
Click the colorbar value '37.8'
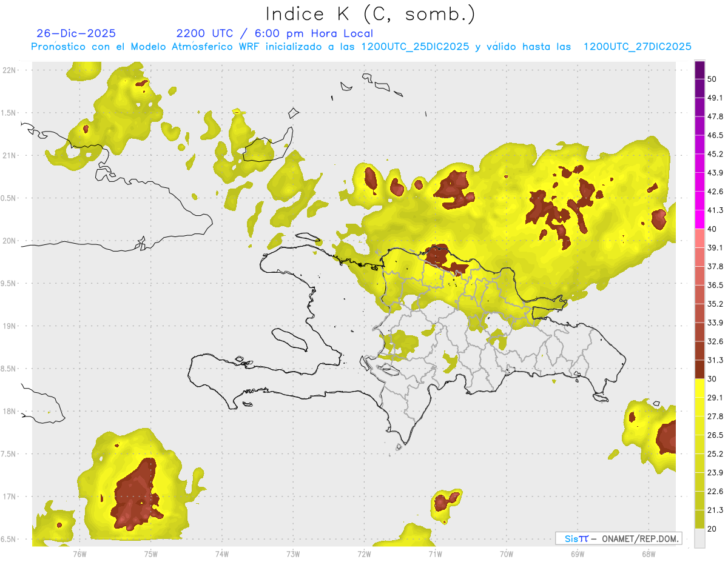(x=715, y=267)
